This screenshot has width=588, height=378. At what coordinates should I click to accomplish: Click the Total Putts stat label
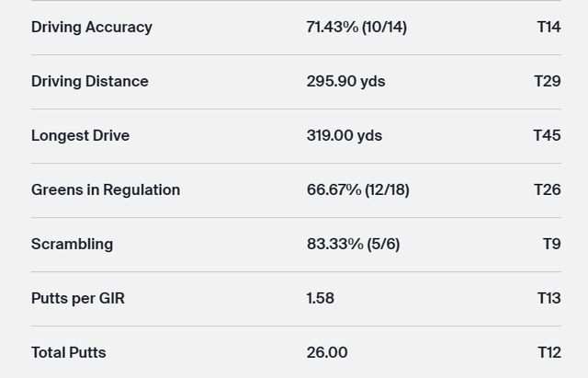(68, 352)
